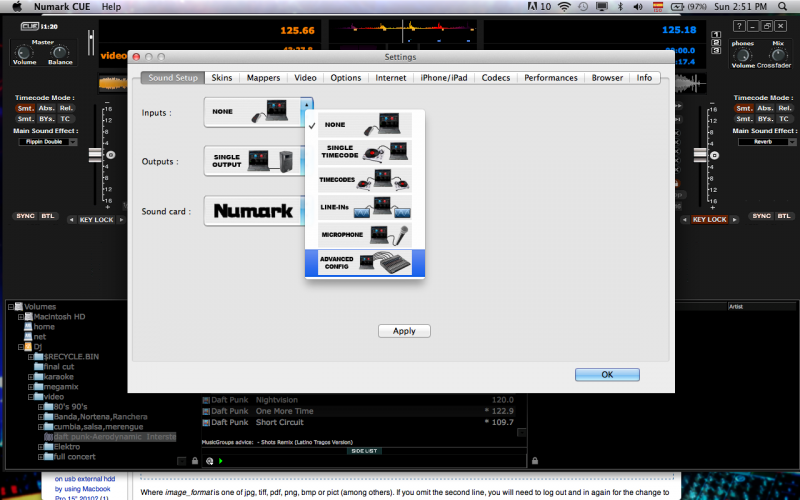The width and height of the screenshot is (800, 500).
Task: Toggle left deck Abs. timecode mode
Action: click(x=47, y=107)
